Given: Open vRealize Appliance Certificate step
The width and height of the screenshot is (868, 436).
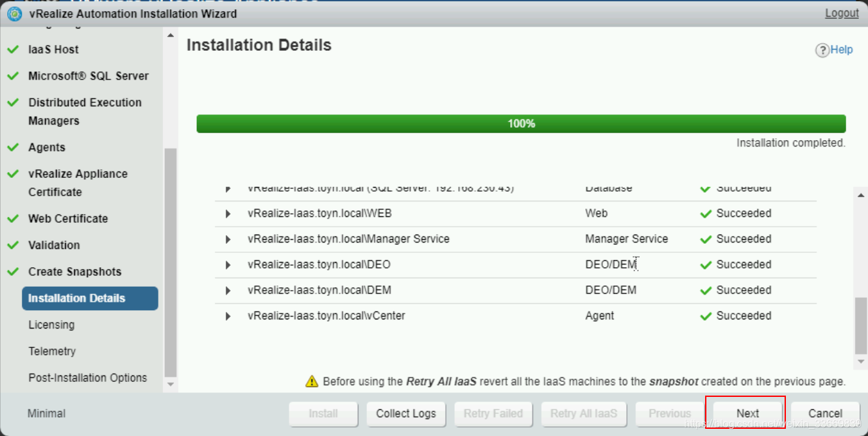Looking at the screenshot, I should [78, 183].
